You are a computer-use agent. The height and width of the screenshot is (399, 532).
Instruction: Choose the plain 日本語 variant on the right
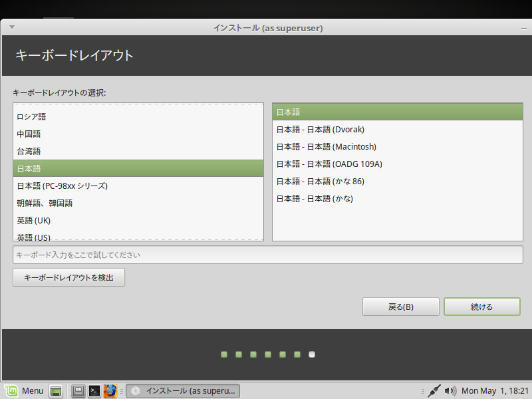click(398, 112)
